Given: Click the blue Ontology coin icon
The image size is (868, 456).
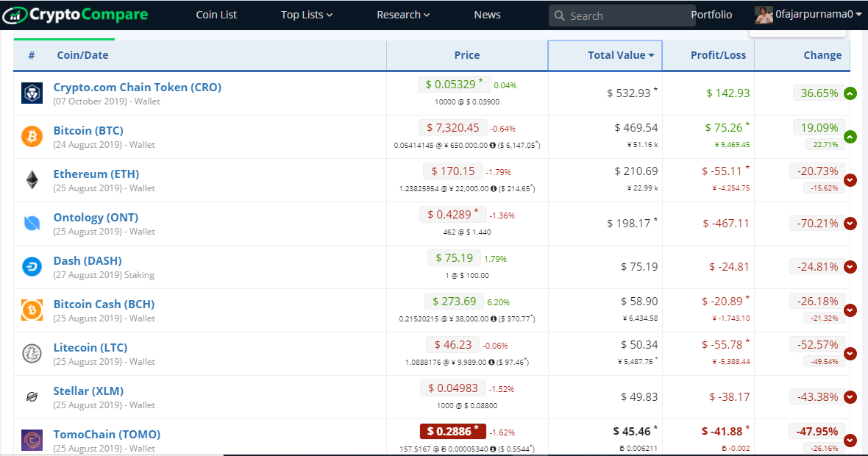Looking at the screenshot, I should pyautogui.click(x=32, y=224).
